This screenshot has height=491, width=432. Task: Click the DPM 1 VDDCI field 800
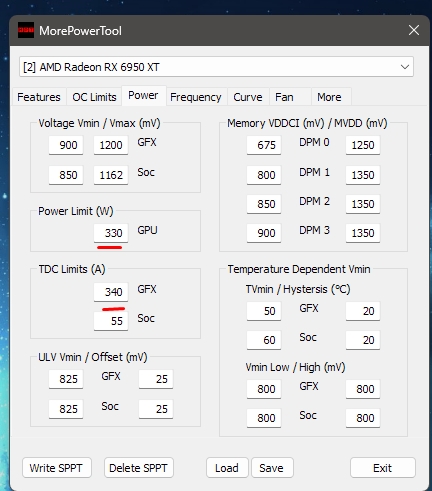click(x=264, y=175)
